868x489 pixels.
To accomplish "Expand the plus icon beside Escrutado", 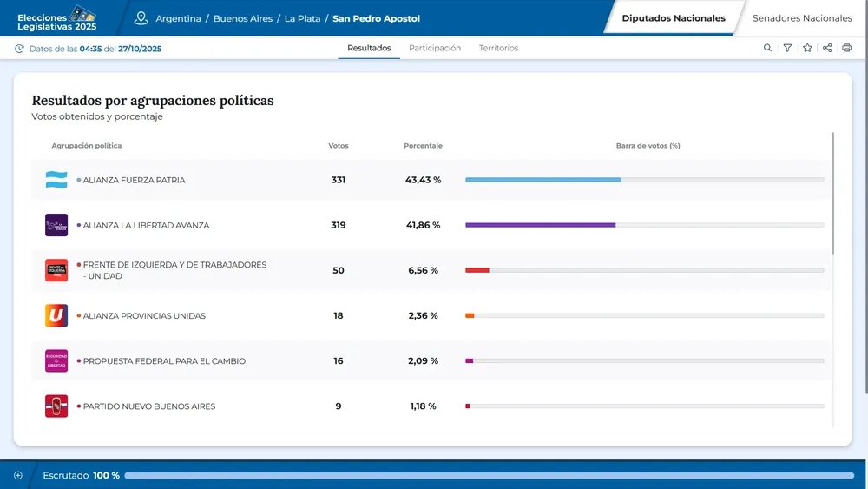I will point(17,475).
